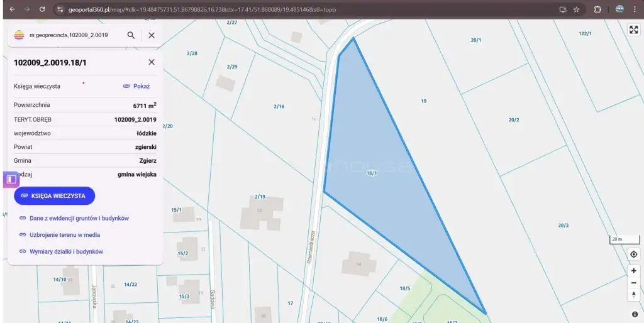Locate my position on the map

click(x=633, y=255)
